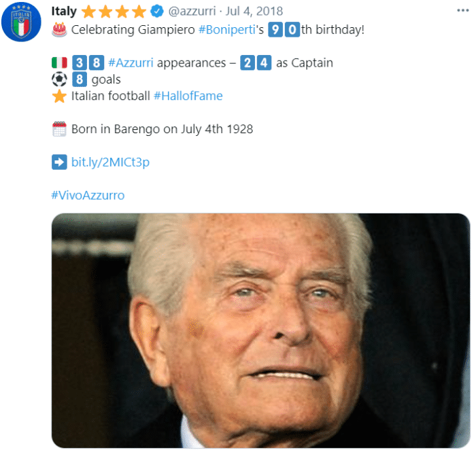The width and height of the screenshot is (476, 452).
Task: Open the attached photo of the elderly man
Action: (260, 330)
